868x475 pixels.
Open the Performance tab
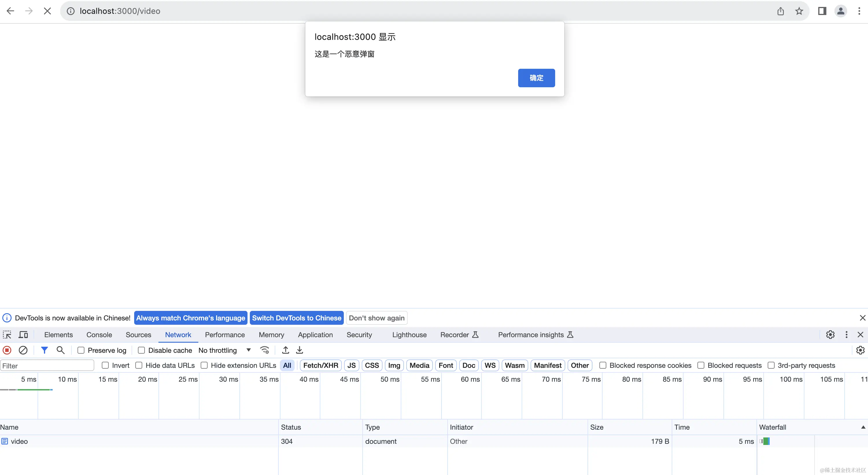click(225, 335)
